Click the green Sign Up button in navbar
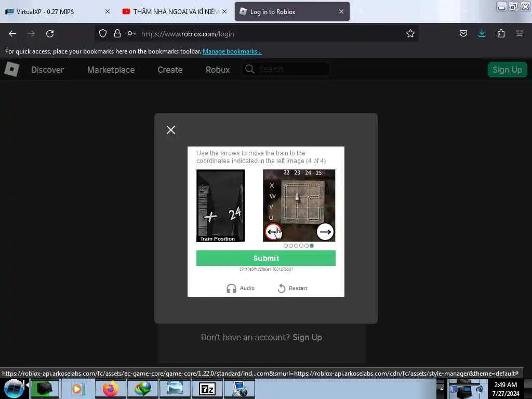 507,70
